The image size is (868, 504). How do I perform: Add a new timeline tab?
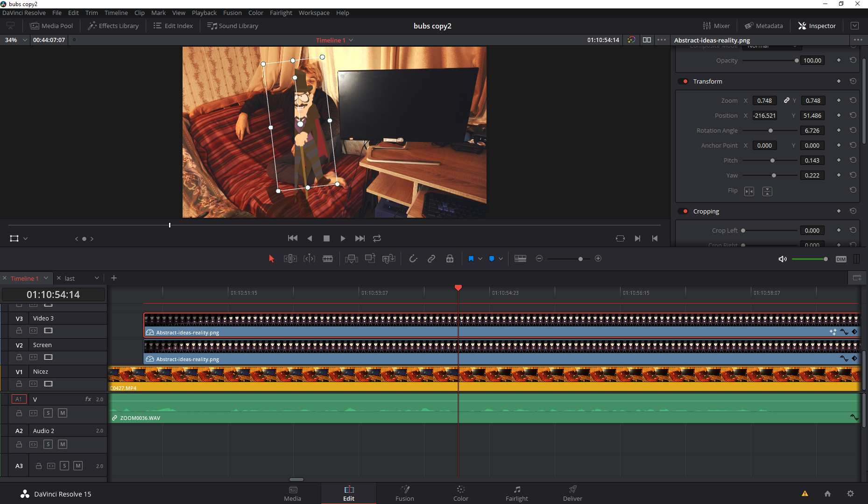(113, 278)
